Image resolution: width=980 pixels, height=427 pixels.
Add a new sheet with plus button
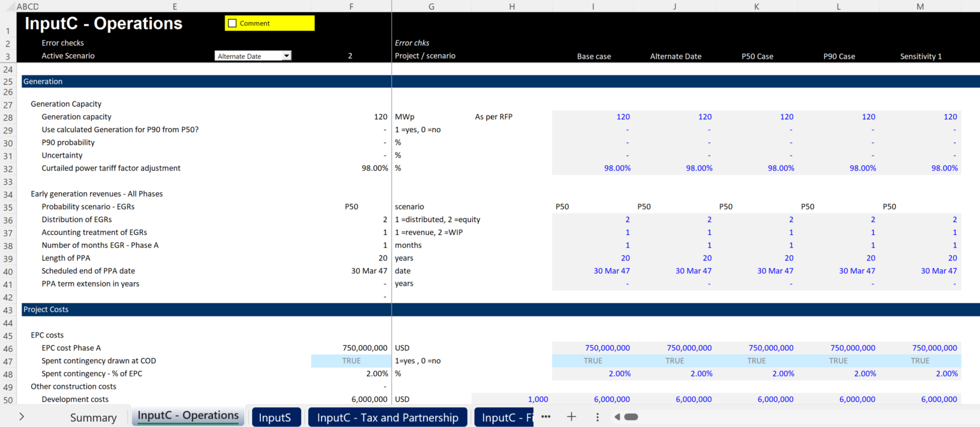click(572, 417)
